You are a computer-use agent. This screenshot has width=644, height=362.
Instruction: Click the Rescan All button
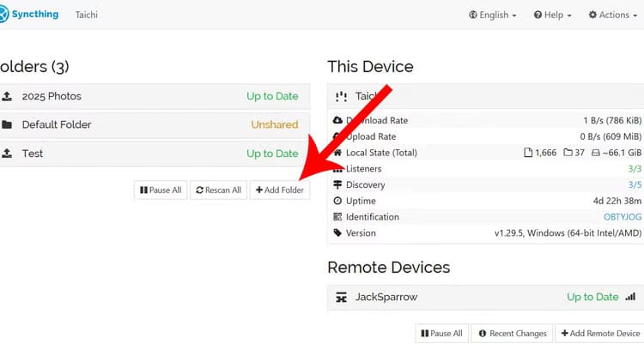[x=217, y=190]
